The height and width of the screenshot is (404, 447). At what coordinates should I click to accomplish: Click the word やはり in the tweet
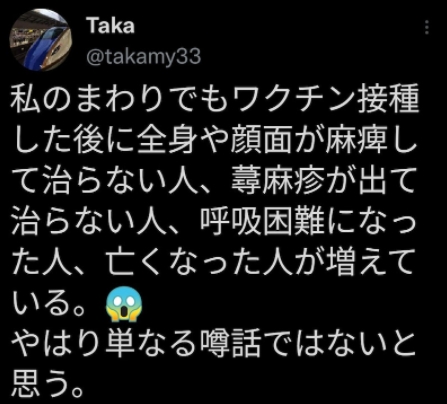[59, 345]
